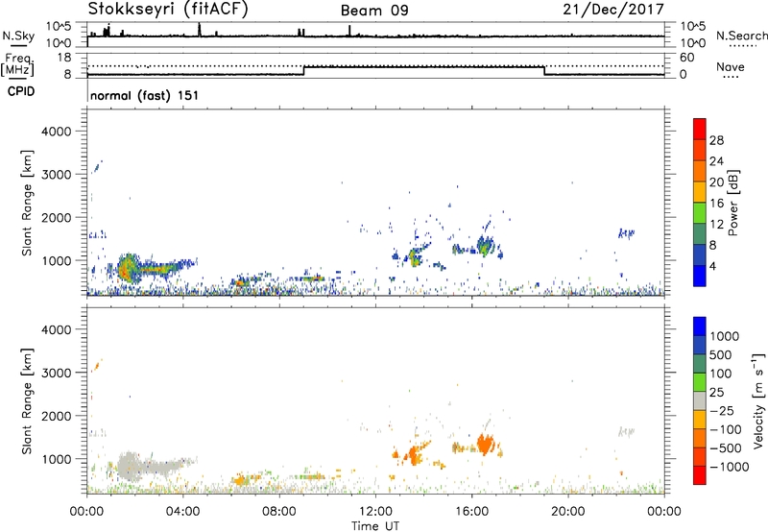Click the 'Stokkseyri (fitACF)' title text

[x=168, y=10]
